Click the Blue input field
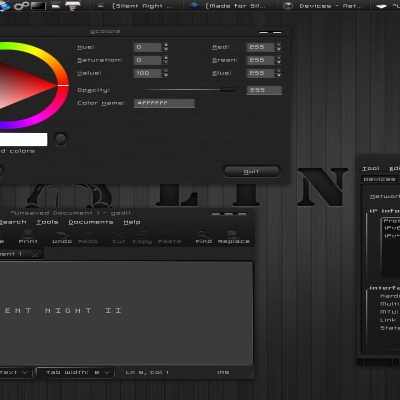The image size is (400, 400). pos(261,73)
